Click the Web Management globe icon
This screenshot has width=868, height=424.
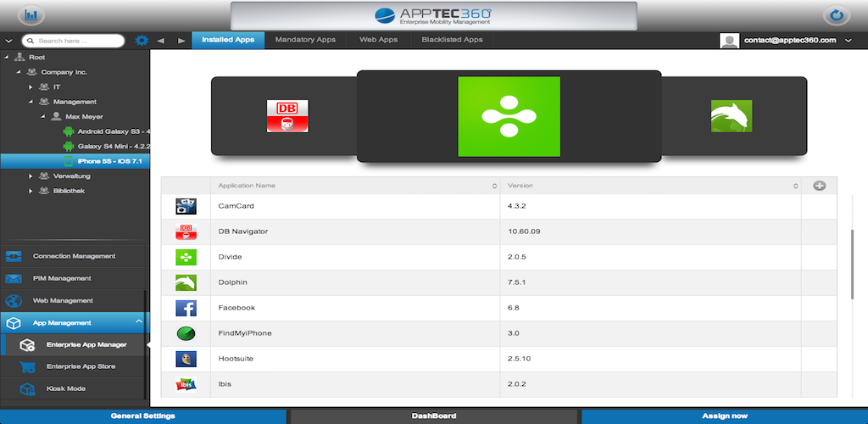click(14, 301)
